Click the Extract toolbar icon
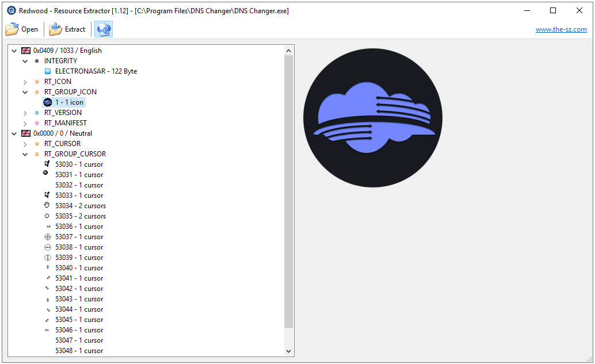This screenshot has width=595, height=364. 55,29
